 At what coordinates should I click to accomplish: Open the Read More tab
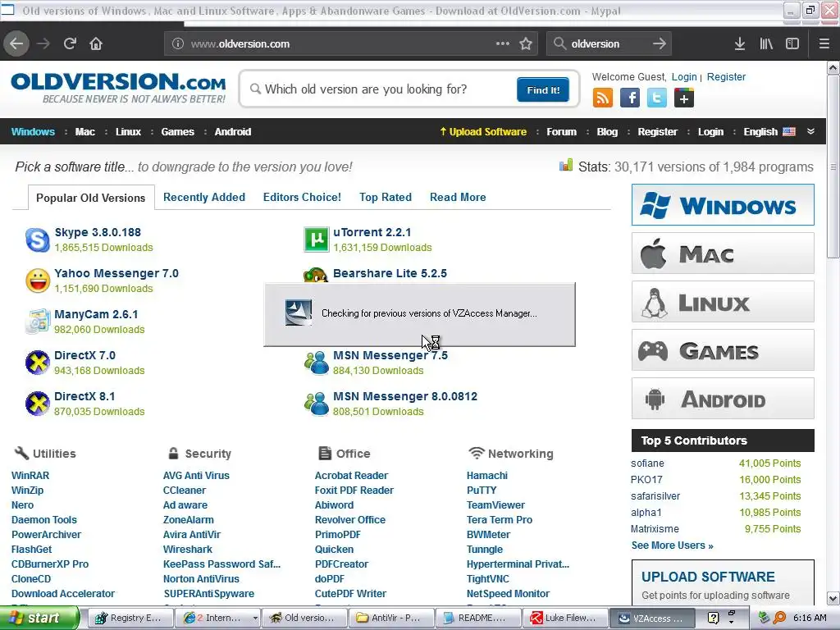(458, 197)
